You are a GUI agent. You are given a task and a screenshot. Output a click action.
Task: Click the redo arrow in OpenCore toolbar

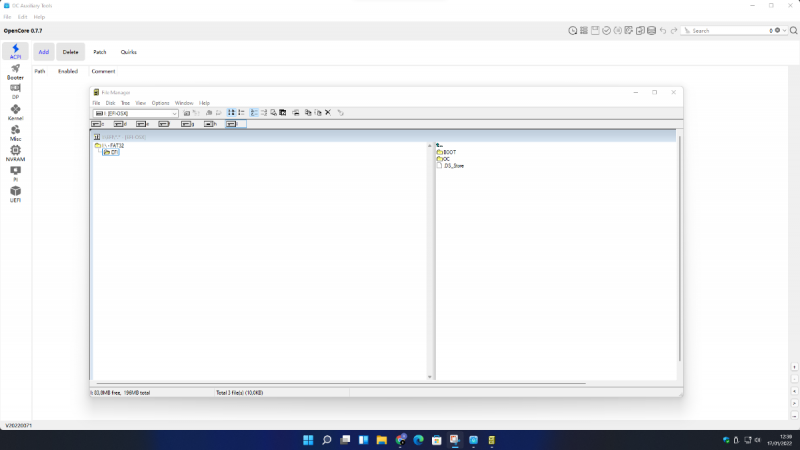tap(673, 31)
